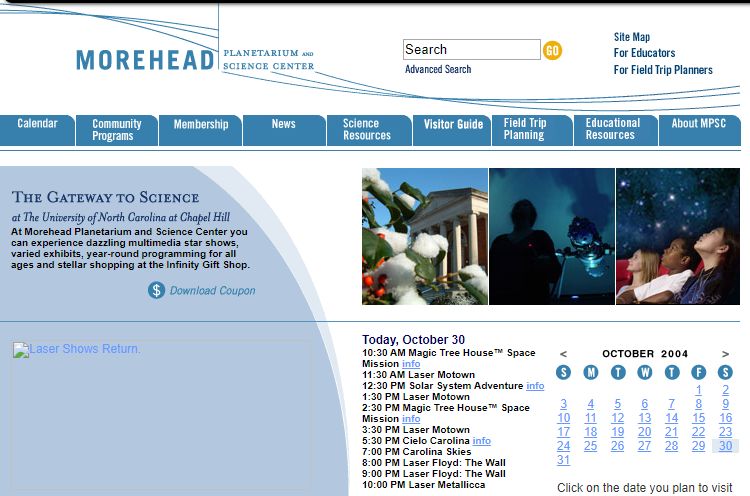Open info for 2:30 PM Magic Tree House
The image size is (750, 496).
click(x=411, y=419)
